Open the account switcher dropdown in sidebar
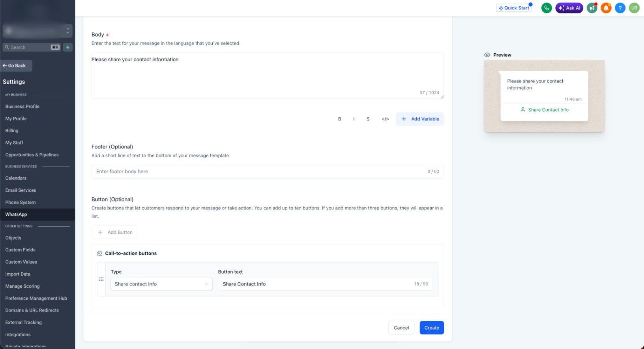644x349 pixels. pos(37,30)
